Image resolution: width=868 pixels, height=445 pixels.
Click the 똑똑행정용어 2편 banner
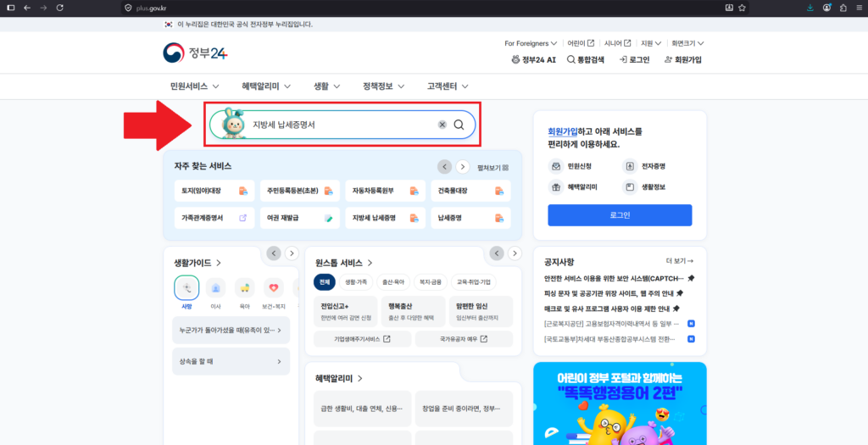(620, 403)
